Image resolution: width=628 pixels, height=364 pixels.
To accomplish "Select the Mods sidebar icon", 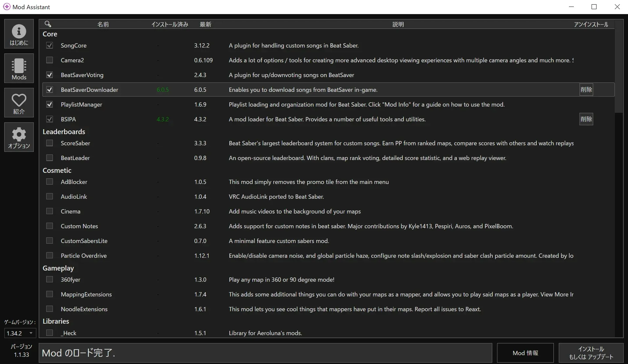I will pyautogui.click(x=19, y=69).
